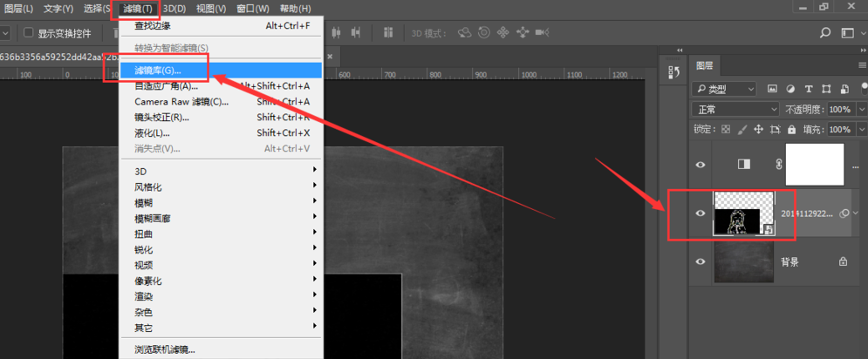The width and height of the screenshot is (868, 359).
Task: Choose Camera Raw 滤镜(C)... entry
Action: [x=222, y=102]
